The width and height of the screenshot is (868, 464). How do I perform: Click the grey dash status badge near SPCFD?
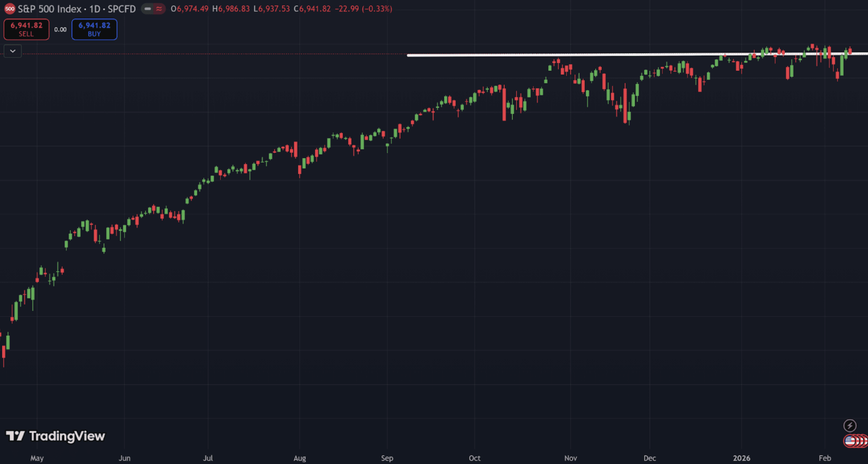pos(147,9)
